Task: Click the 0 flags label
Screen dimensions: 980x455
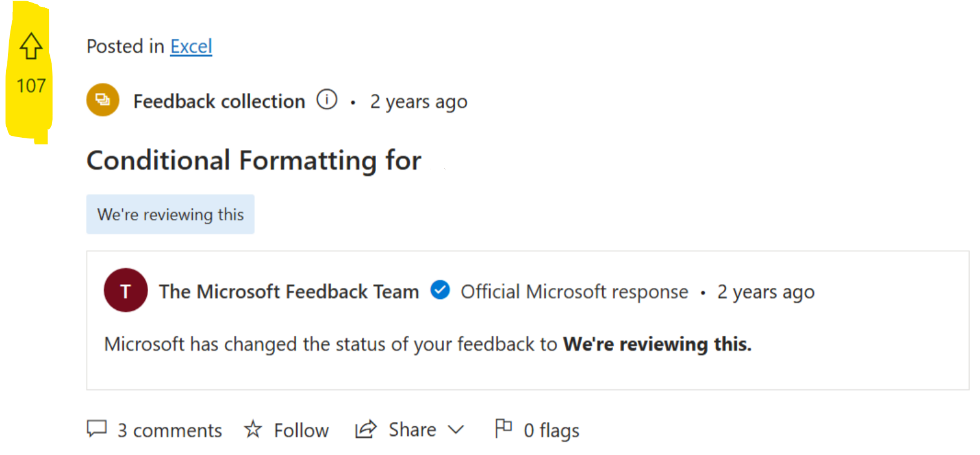Action: (551, 430)
